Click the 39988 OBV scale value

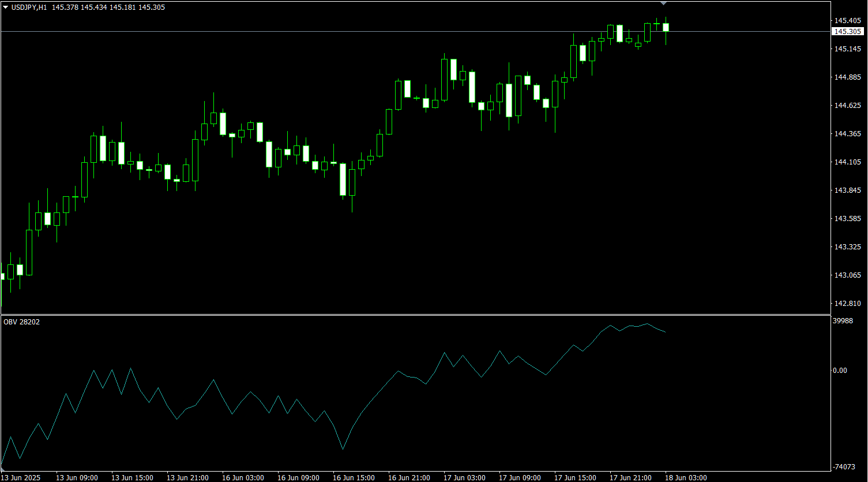[x=843, y=321]
